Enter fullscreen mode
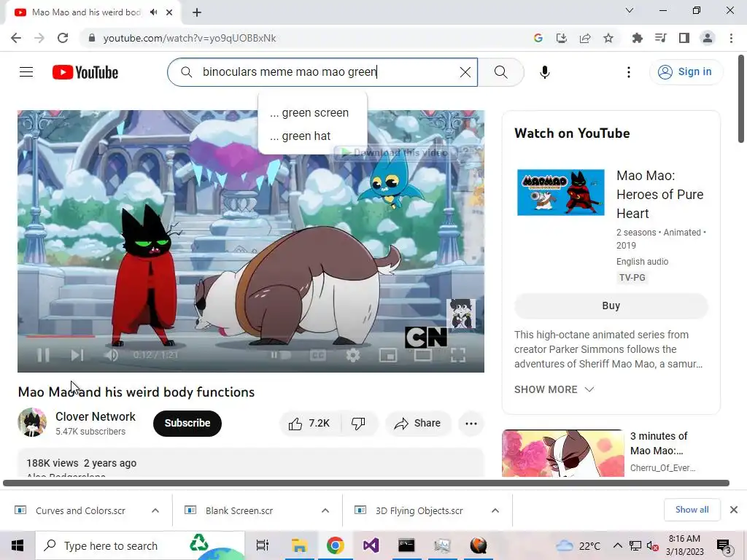This screenshot has width=747, height=560. [458, 355]
